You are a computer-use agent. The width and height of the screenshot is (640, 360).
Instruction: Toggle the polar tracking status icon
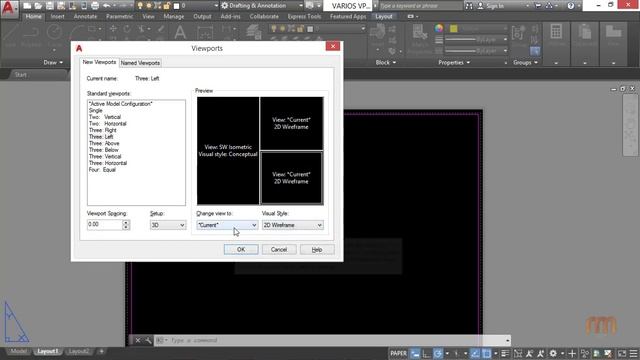[438, 353]
